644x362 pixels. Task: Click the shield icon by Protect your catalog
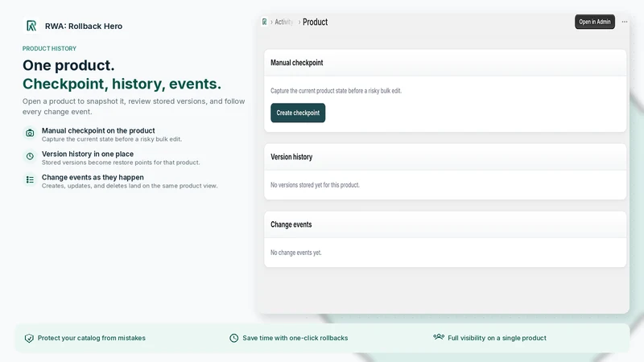[x=29, y=338]
